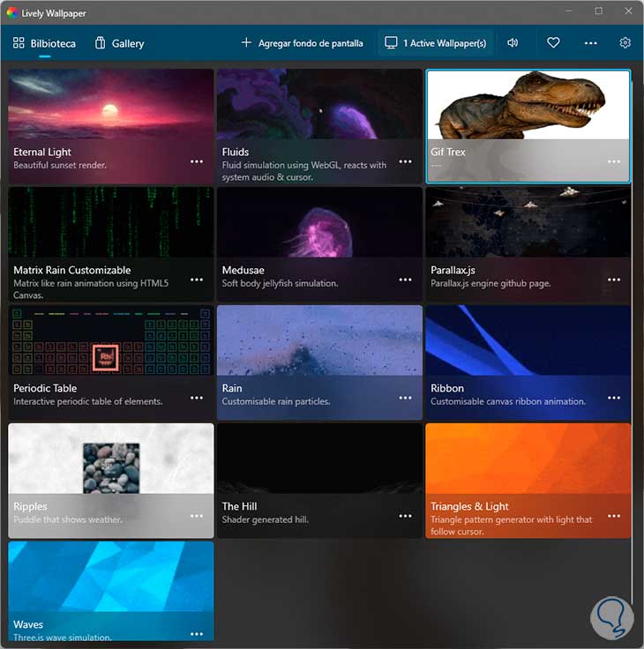Screen dimensions: 644x649
Task: Click the Matrix Rain Customizable title
Action: [72, 270]
